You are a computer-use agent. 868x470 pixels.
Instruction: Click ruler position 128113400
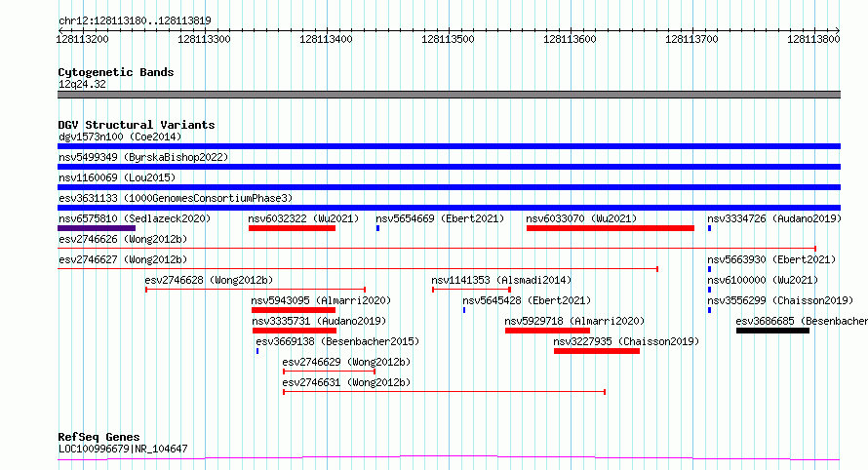[x=326, y=39]
